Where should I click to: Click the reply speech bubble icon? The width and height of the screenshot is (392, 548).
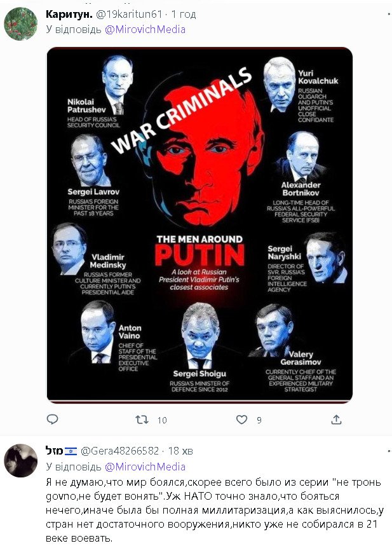tap(53, 420)
